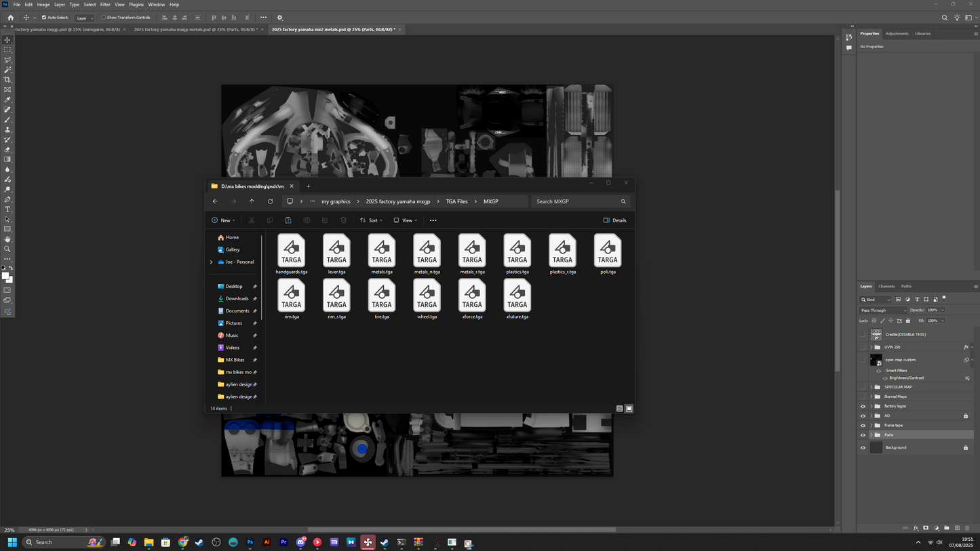Click the Details button in File Explorer
The image size is (980, 551).
(x=614, y=220)
